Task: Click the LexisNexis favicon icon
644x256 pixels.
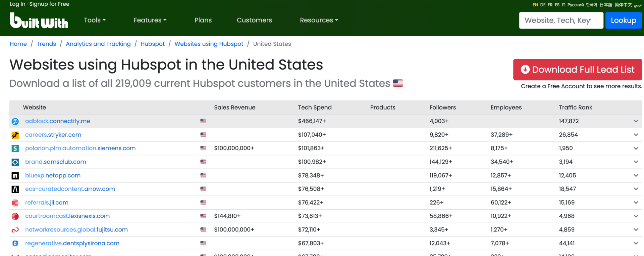Action: click(15, 216)
